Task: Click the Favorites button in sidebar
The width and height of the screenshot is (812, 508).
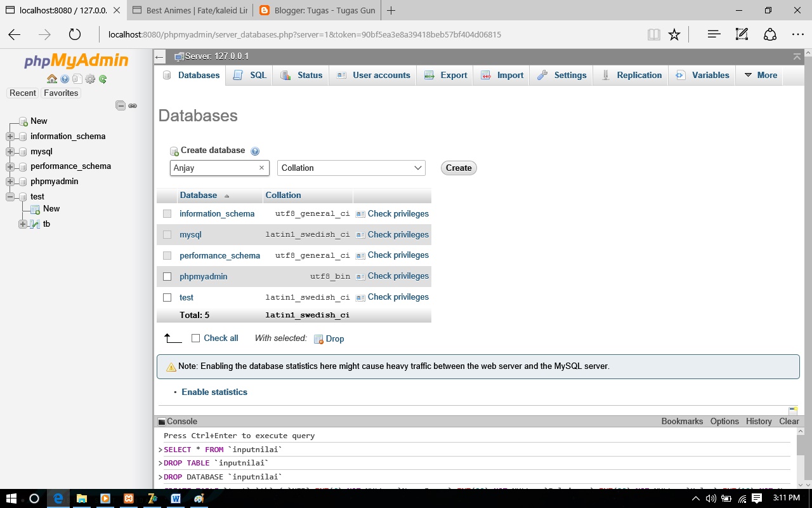Action: click(61, 93)
